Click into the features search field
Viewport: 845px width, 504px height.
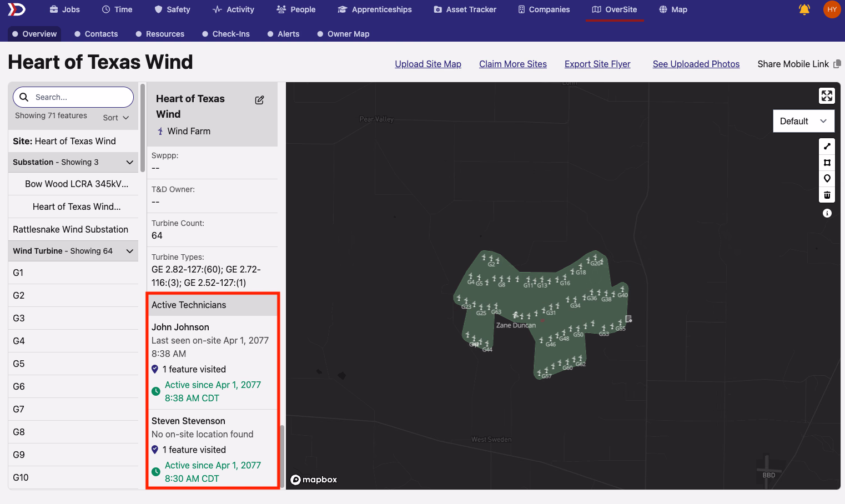tap(73, 97)
